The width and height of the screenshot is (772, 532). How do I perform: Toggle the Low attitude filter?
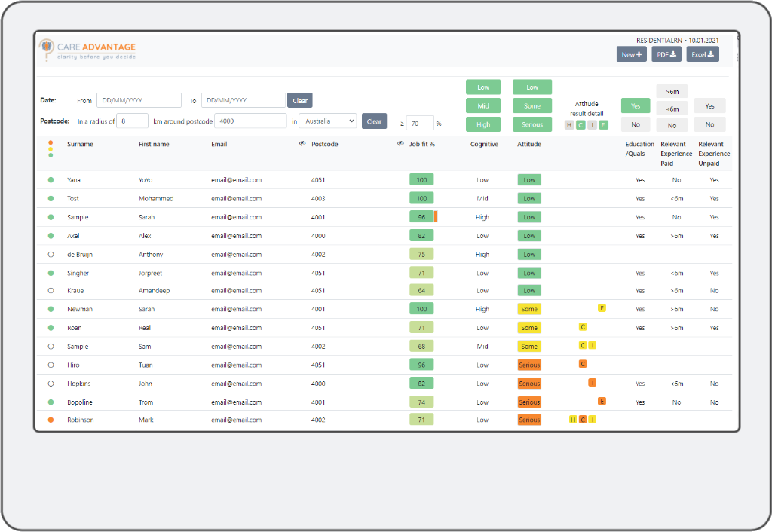[532, 87]
